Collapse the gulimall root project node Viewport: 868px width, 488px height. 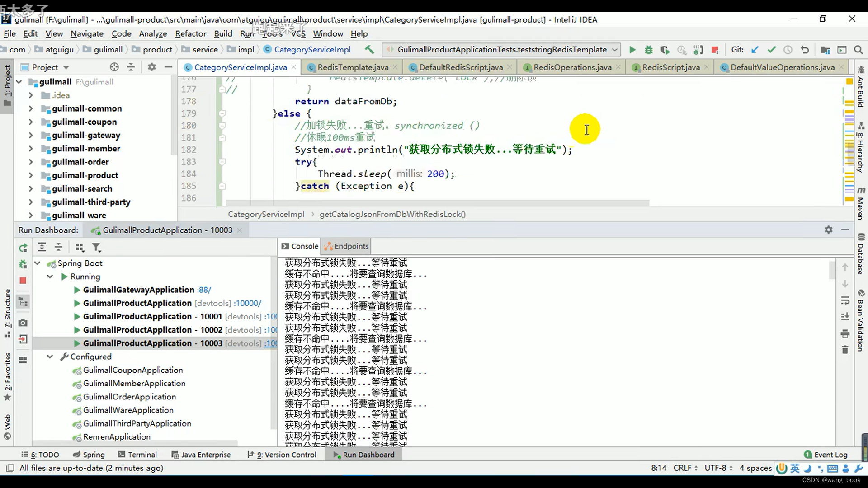(19, 82)
